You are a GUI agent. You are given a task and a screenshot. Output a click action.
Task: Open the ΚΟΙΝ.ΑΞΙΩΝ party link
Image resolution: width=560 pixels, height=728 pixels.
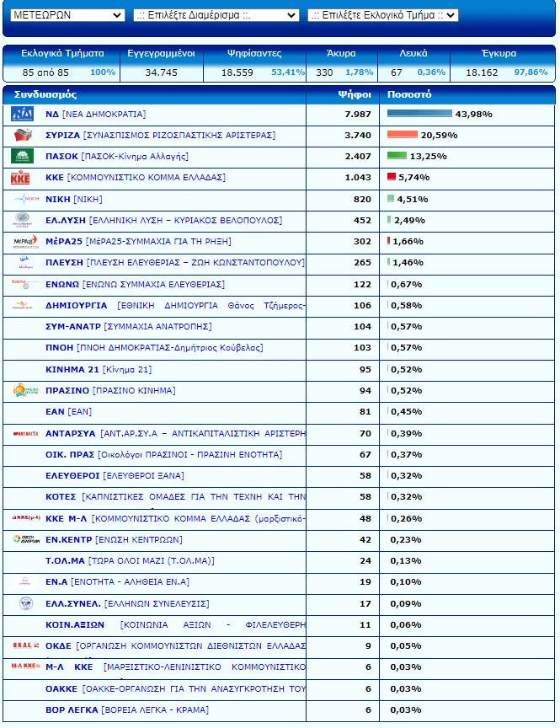coord(175,624)
